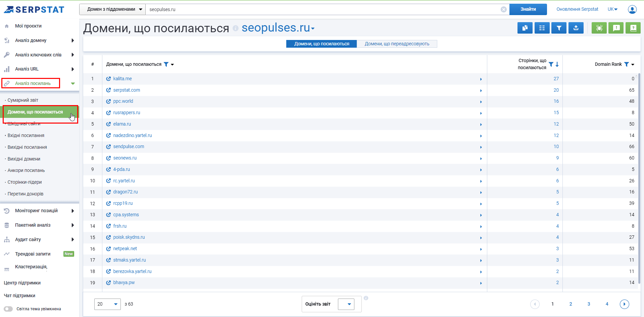The width and height of the screenshot is (644, 317).
Task: Click referring pages count 27 for kalita.me
Action: pos(556,79)
